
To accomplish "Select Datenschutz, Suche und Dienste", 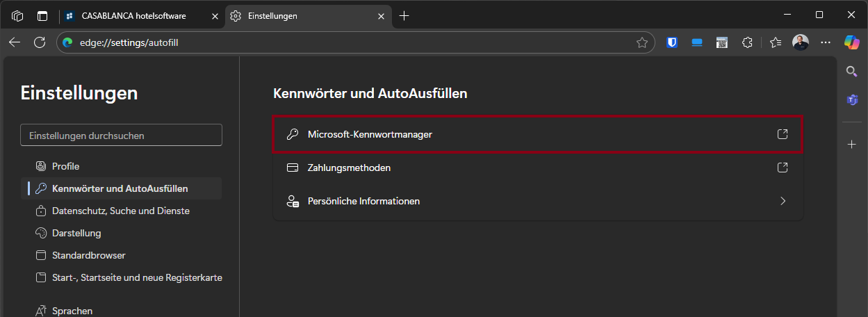I will [x=120, y=211].
